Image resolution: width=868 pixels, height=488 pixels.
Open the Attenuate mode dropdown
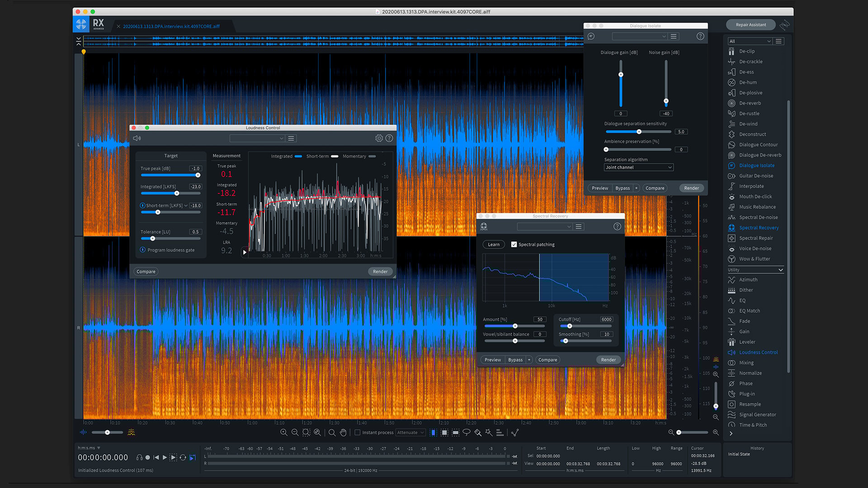tap(410, 432)
